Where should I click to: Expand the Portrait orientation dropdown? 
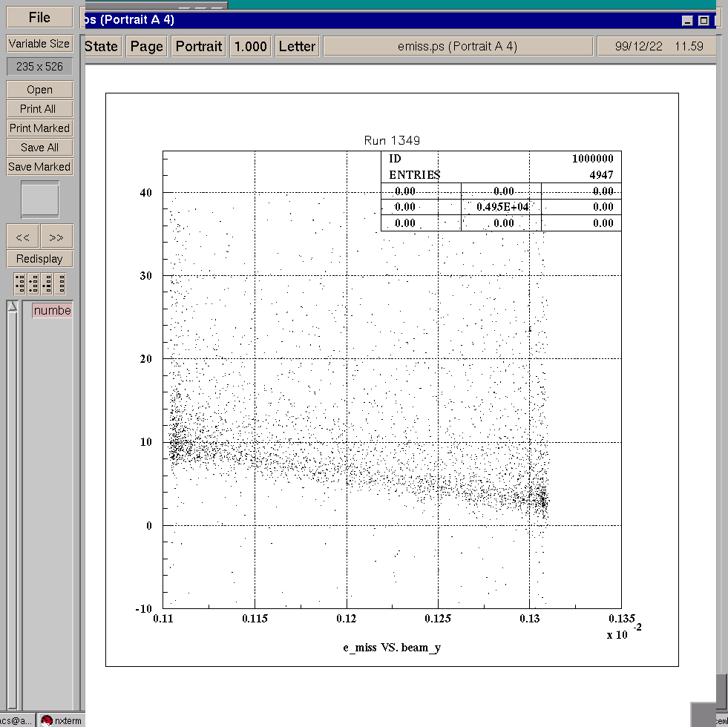point(198,47)
